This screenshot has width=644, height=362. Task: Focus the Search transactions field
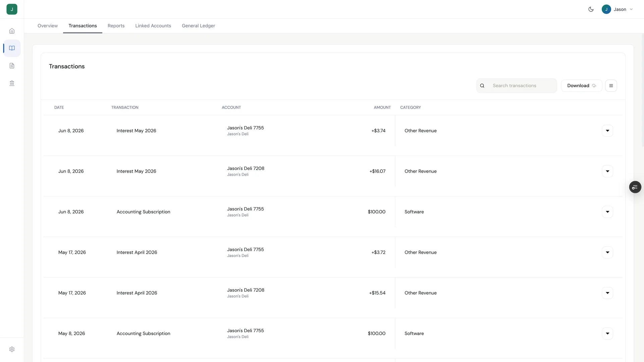click(517, 86)
